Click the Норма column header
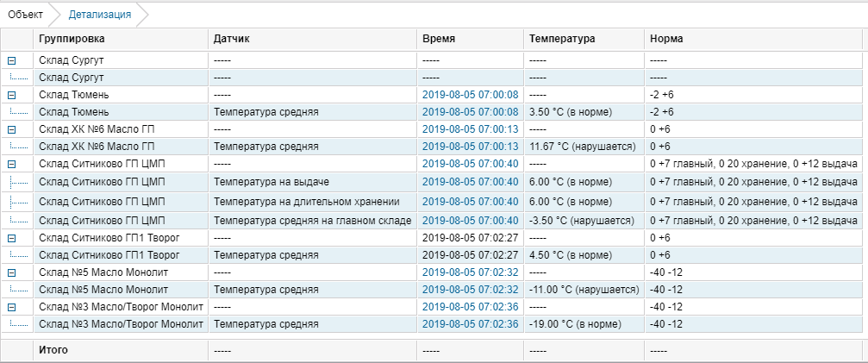Screen dimensions: 868x363 (x=667, y=39)
